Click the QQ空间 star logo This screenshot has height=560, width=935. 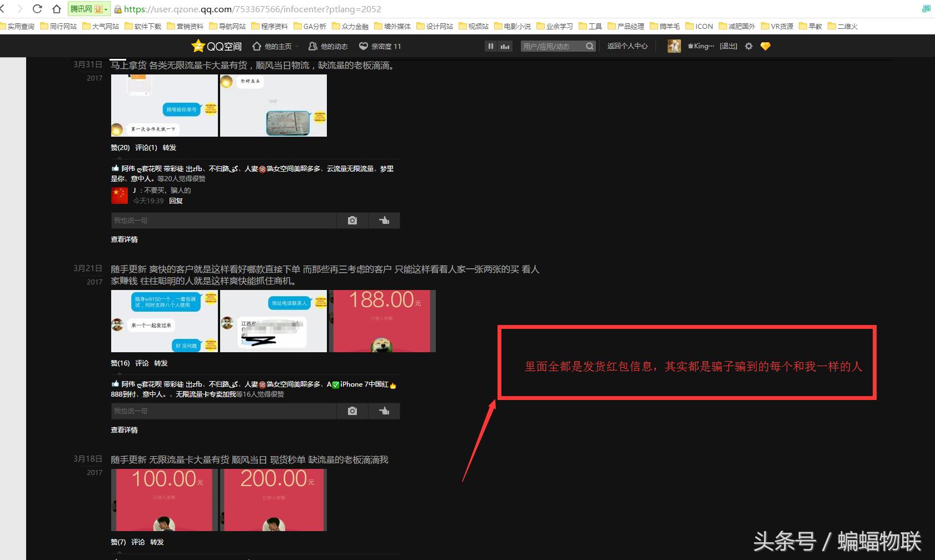[x=198, y=46]
